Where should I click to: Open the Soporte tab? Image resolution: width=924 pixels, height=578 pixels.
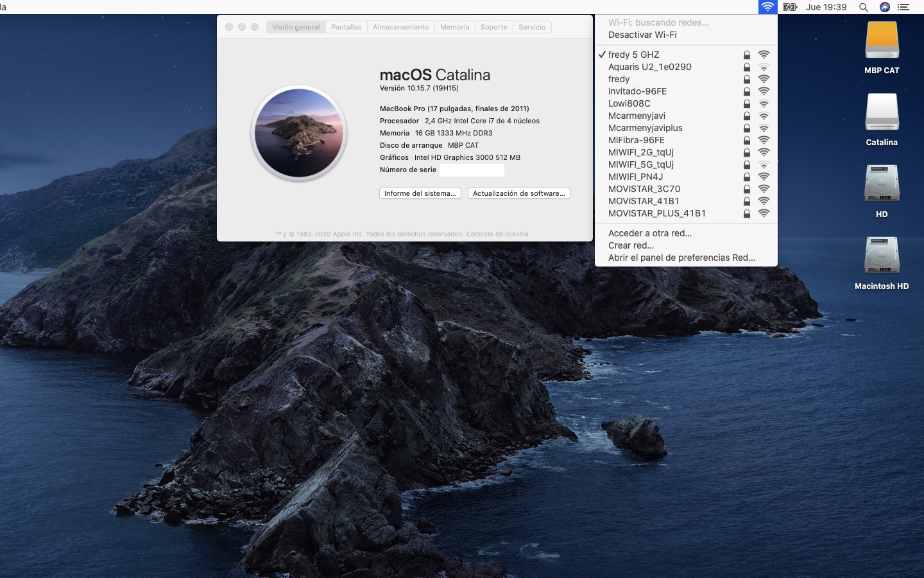click(x=493, y=27)
